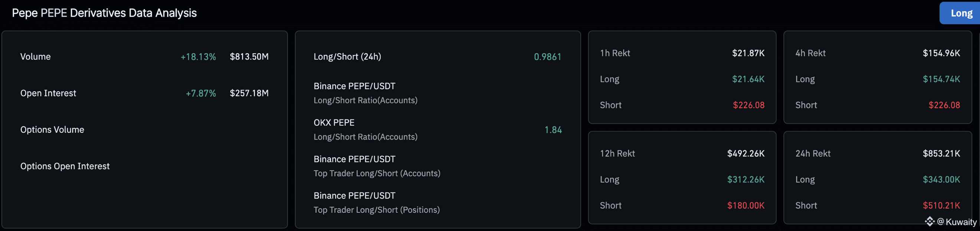This screenshot has width=980, height=231.
Task: Click the 24h Rekt total $853.21K
Action: [x=941, y=153]
